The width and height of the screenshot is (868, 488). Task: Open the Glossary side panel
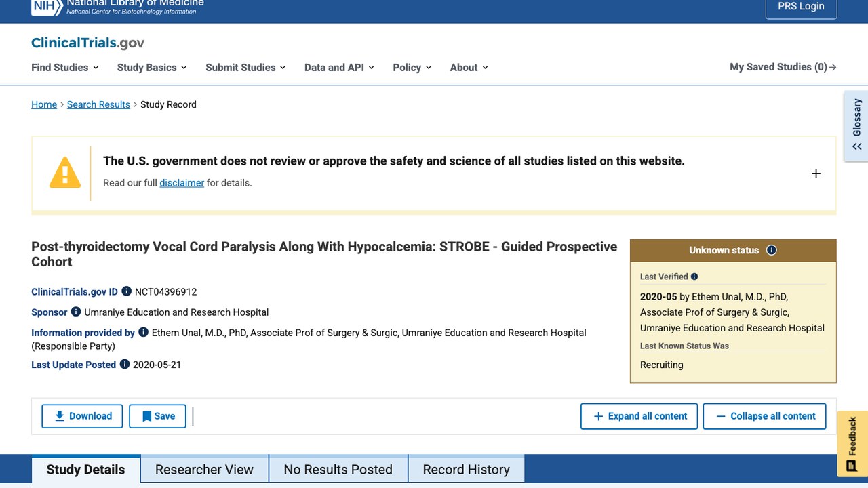click(856, 125)
